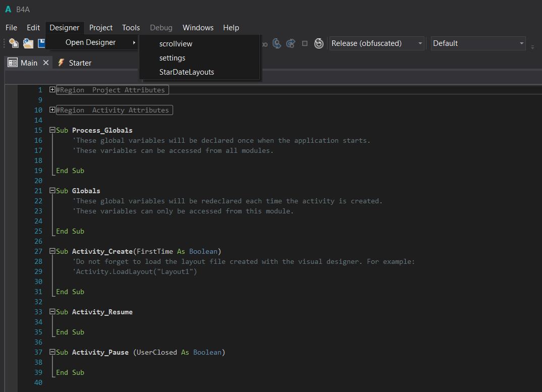Switch to the Starter module tab
The image size is (542, 392).
tap(80, 63)
